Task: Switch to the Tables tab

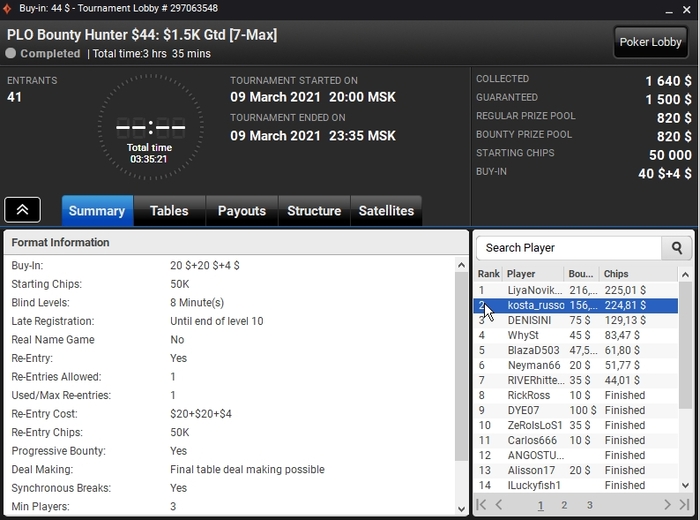Action: click(x=169, y=211)
